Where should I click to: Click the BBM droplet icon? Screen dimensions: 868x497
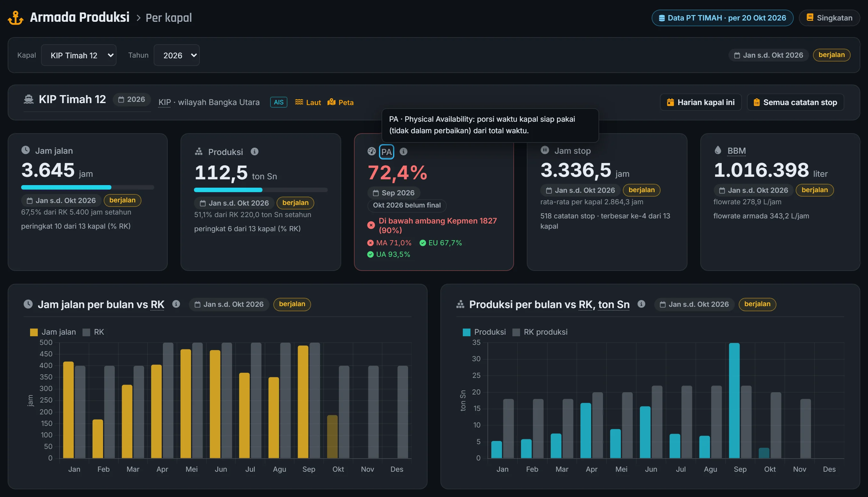click(x=718, y=150)
